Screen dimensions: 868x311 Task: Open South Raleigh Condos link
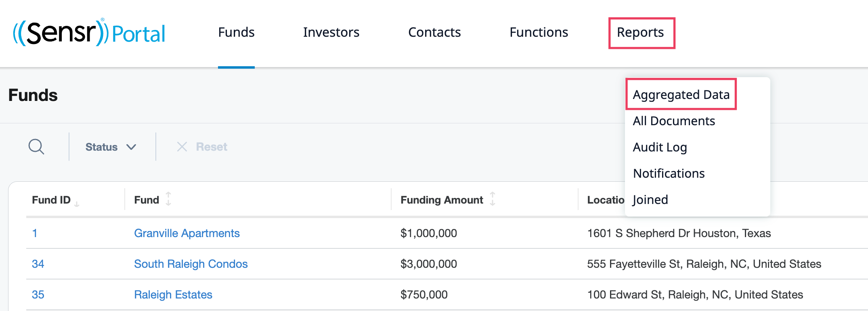point(191,264)
